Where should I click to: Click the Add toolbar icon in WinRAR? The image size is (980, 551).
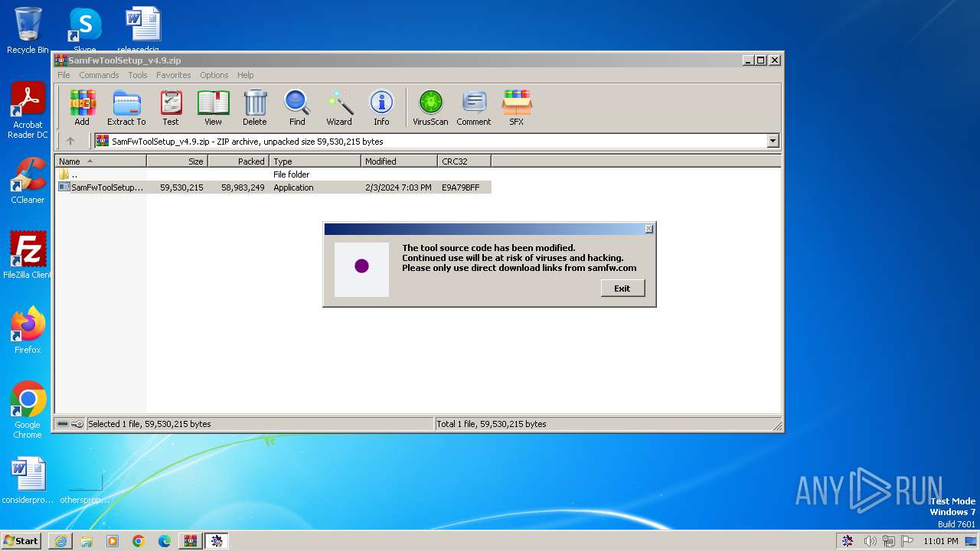pyautogui.click(x=82, y=107)
